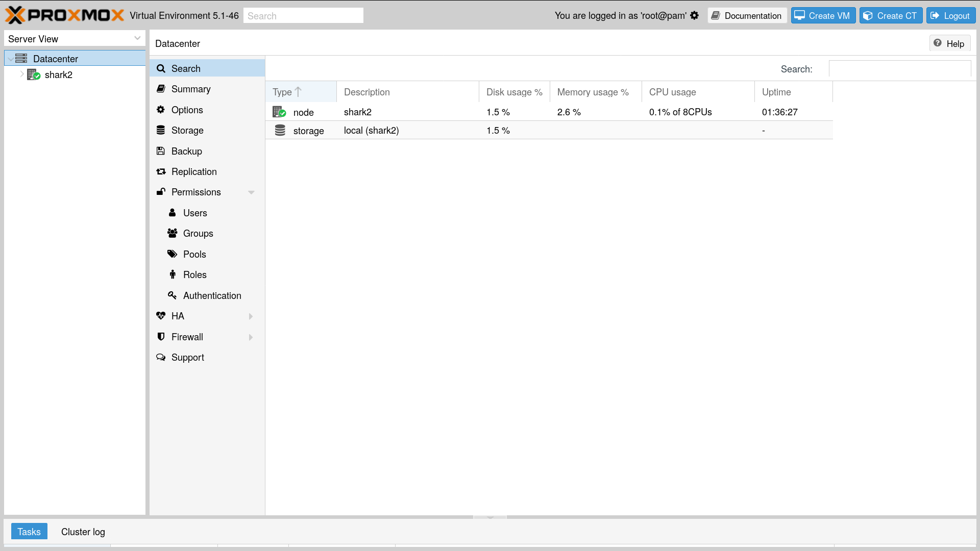
Task: Click the HA heartbeat icon
Action: pos(161,316)
